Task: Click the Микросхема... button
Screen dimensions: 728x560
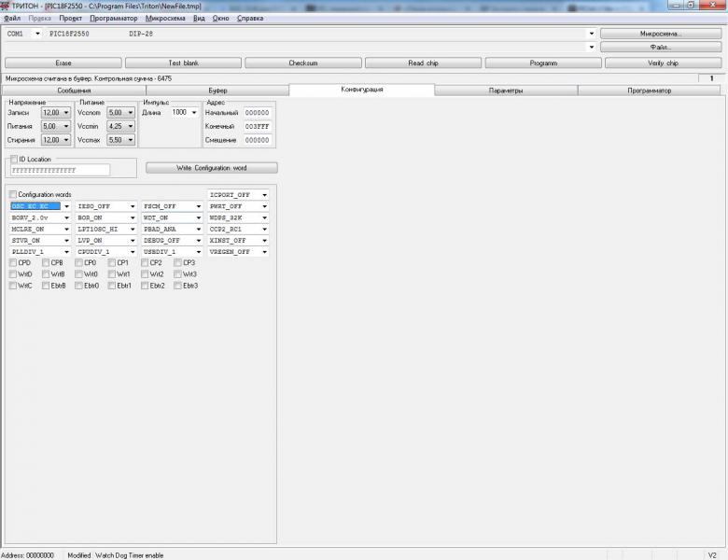Action: point(660,34)
